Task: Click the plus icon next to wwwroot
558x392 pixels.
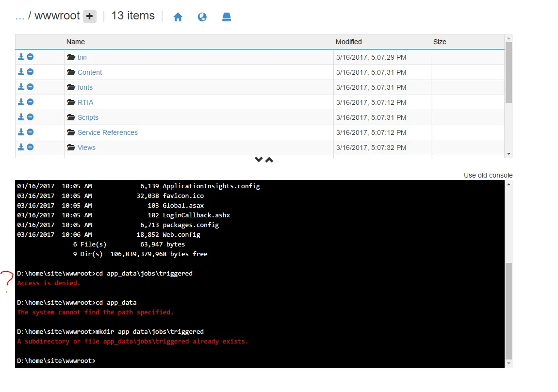Action: (x=90, y=16)
